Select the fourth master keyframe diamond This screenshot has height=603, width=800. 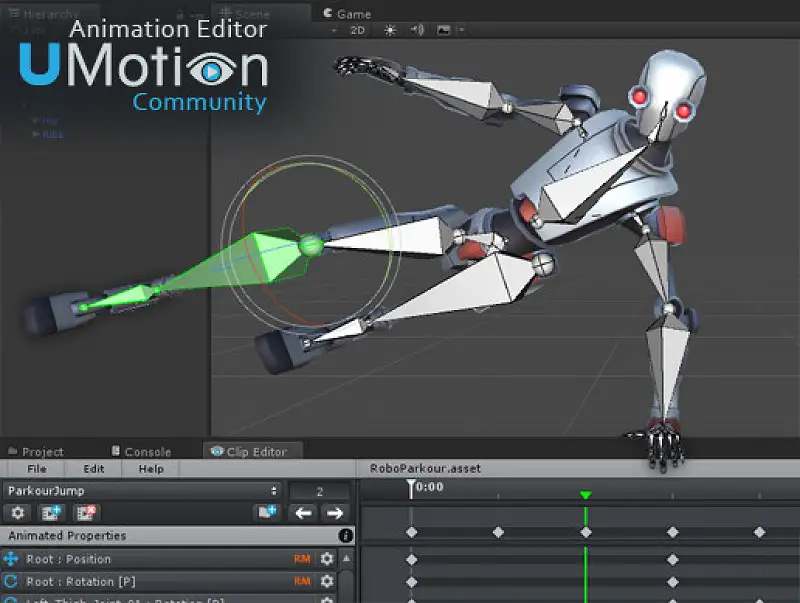tap(672, 532)
